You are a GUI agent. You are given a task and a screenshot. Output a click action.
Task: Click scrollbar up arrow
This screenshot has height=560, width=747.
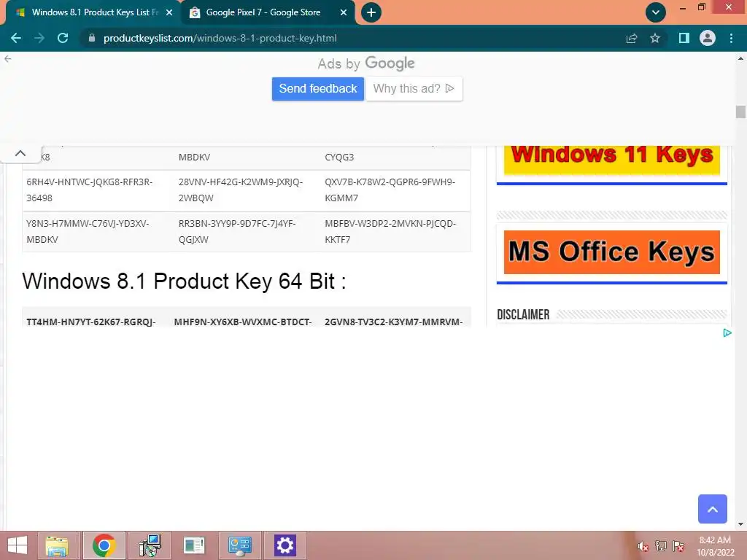pyautogui.click(x=740, y=58)
